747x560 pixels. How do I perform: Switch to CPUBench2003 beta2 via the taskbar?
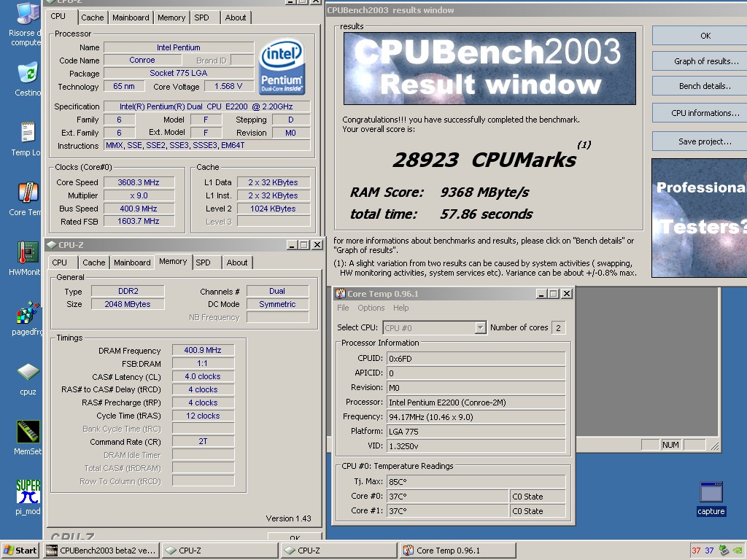[101, 551]
